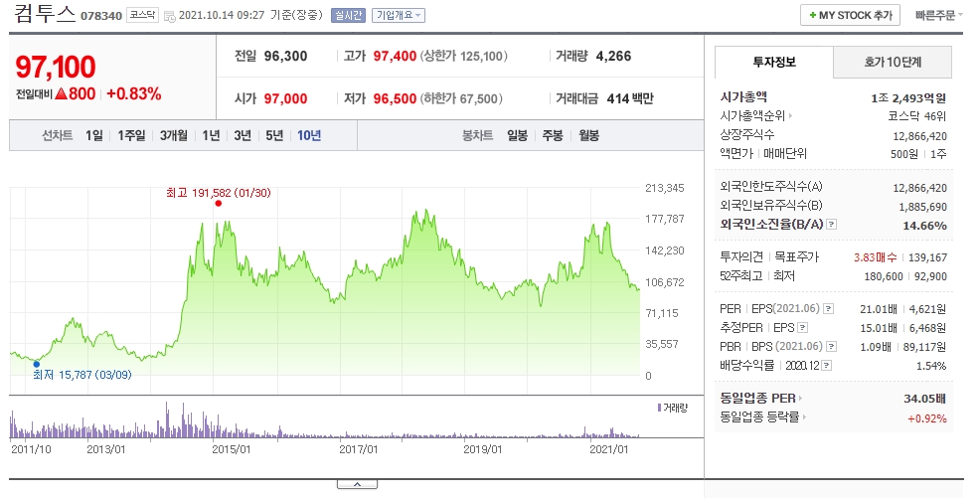Click the 코스닥 market badge
The image size is (980, 498).
142,15
